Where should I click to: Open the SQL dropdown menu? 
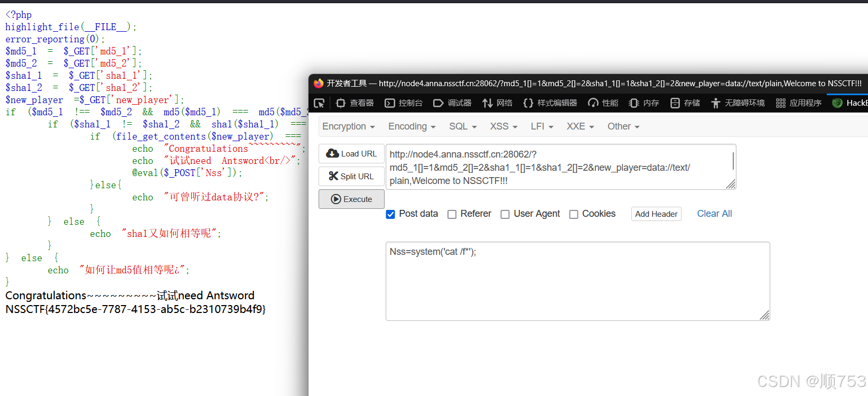463,126
